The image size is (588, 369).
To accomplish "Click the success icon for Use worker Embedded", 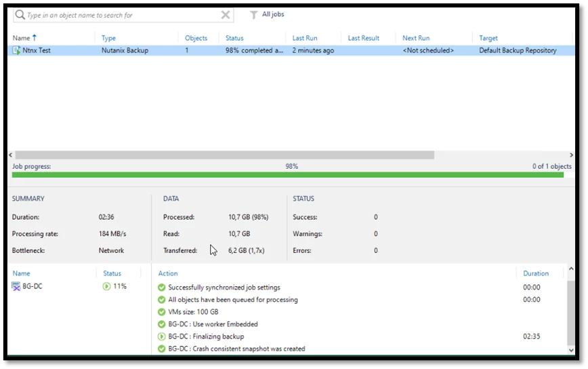I will click(x=162, y=324).
